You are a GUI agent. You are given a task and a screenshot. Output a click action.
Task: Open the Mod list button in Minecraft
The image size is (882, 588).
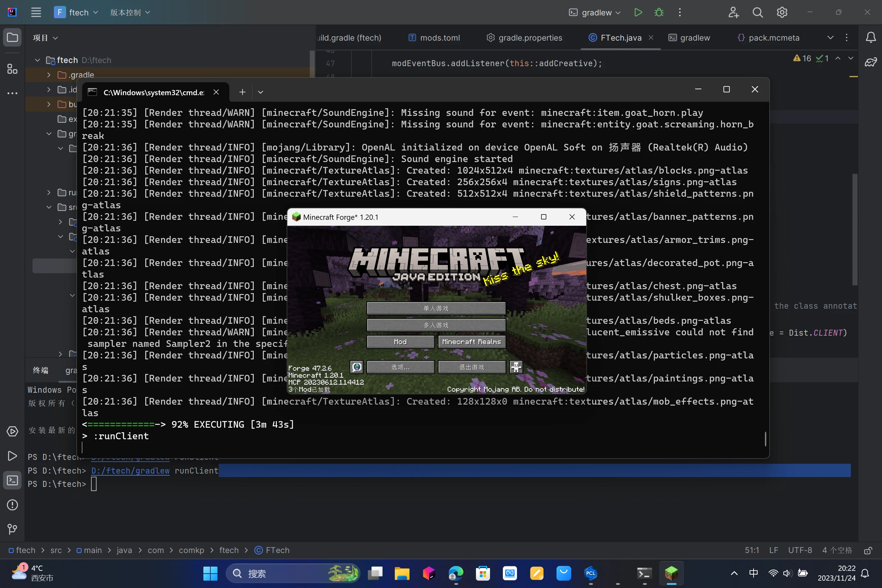[400, 342]
